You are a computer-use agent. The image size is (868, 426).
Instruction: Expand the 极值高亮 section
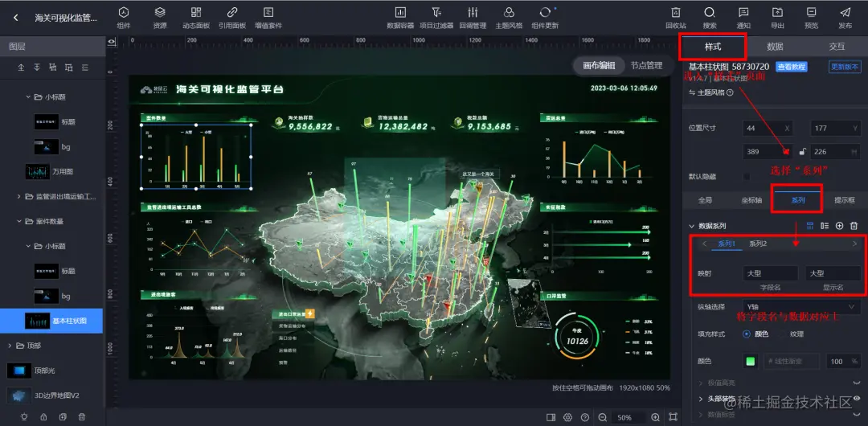pos(700,383)
